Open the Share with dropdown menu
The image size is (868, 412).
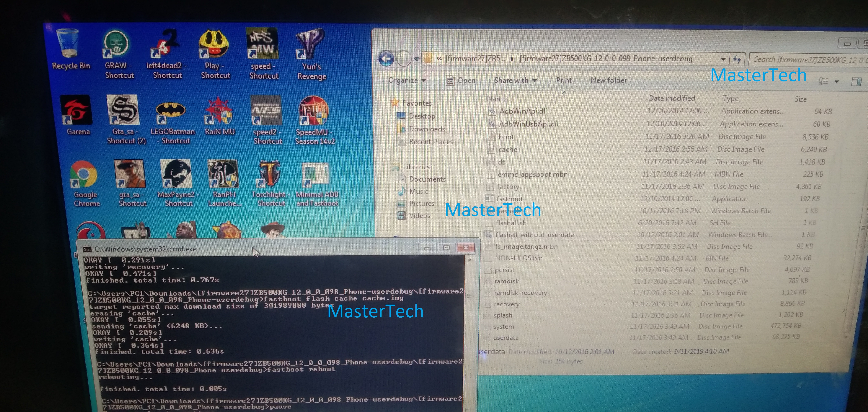pos(515,80)
